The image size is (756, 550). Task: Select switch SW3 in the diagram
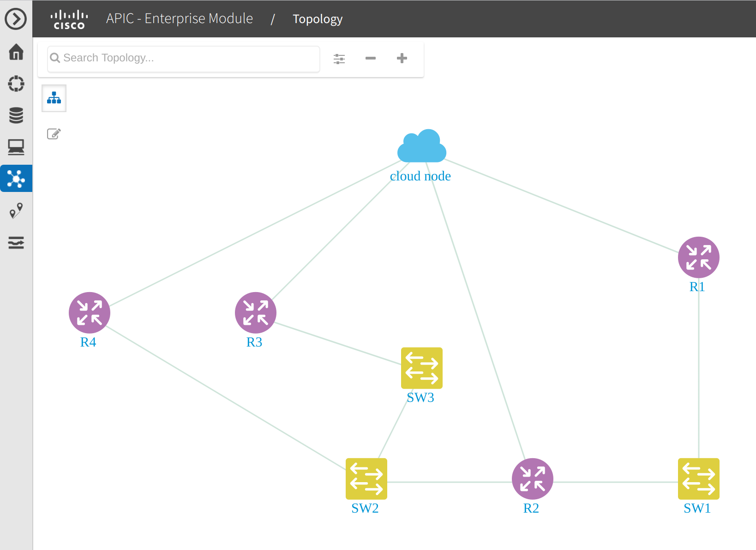click(421, 368)
